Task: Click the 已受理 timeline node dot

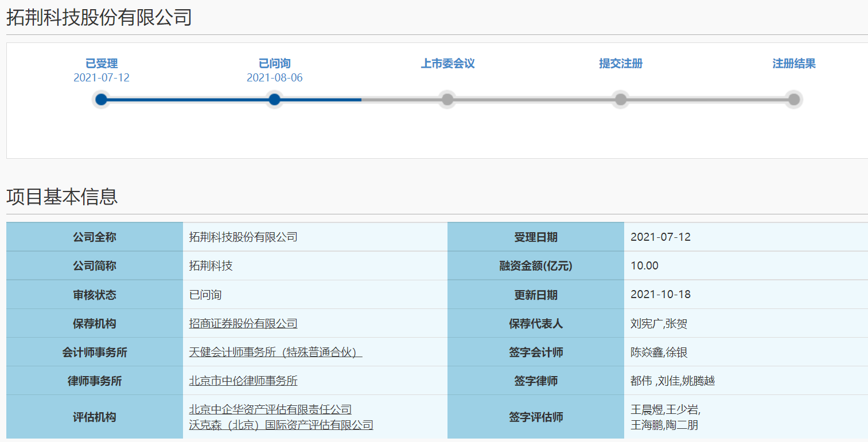Action: pyautogui.click(x=102, y=100)
